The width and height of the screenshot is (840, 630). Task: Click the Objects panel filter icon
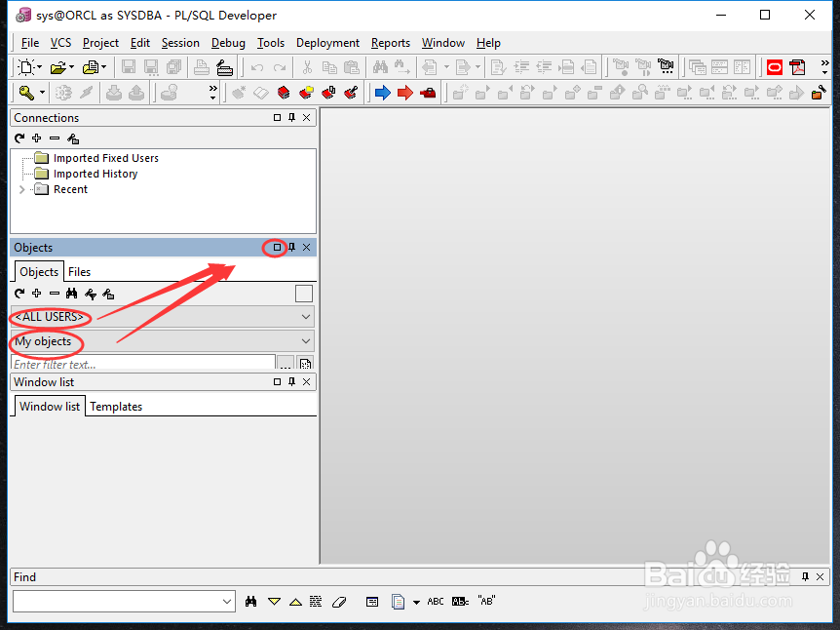(x=91, y=294)
